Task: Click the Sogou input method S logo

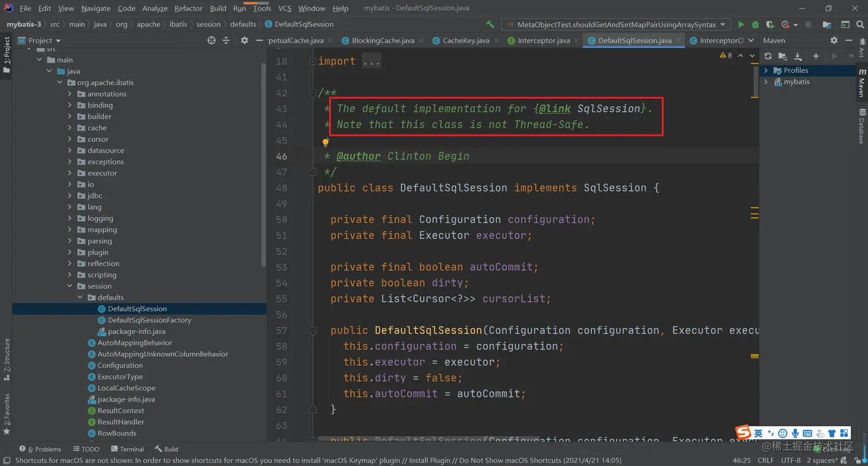Action: 744,433
